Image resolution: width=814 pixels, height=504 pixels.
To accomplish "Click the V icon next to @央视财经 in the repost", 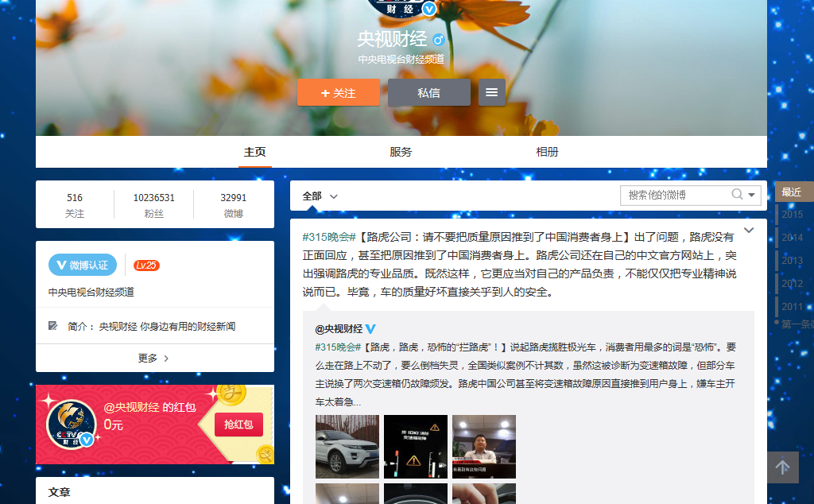I will (369, 326).
